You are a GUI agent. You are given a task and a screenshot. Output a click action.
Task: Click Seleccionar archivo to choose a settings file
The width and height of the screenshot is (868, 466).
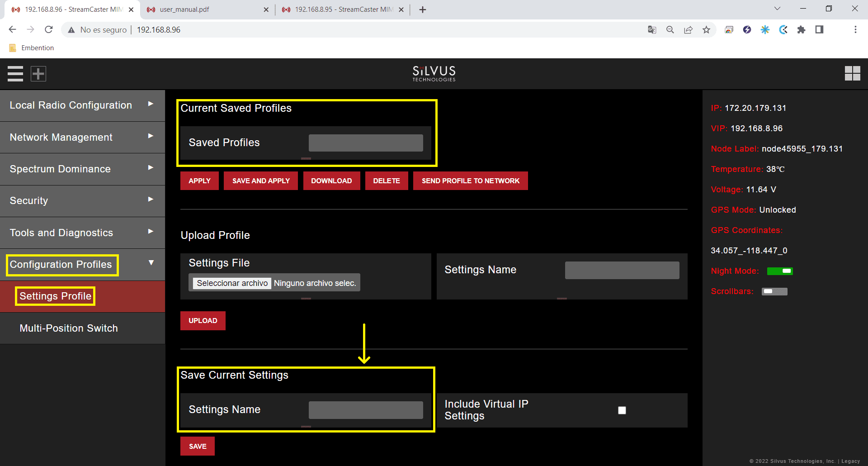pyautogui.click(x=232, y=283)
